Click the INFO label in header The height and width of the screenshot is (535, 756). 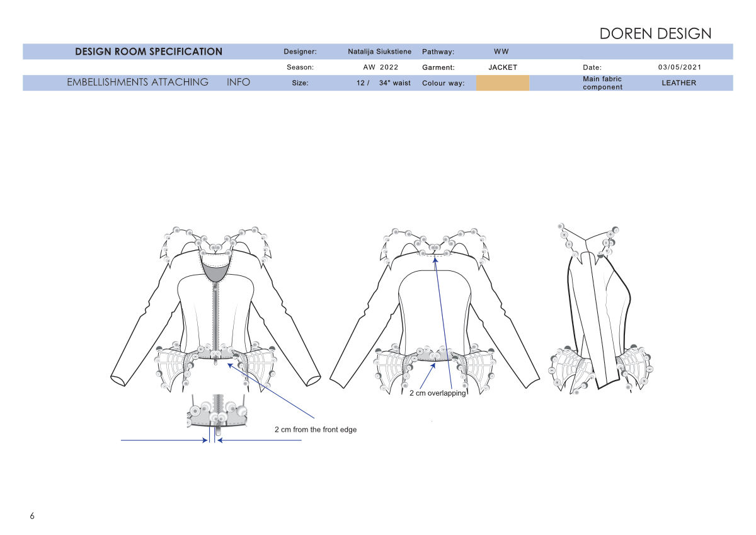[x=238, y=82]
